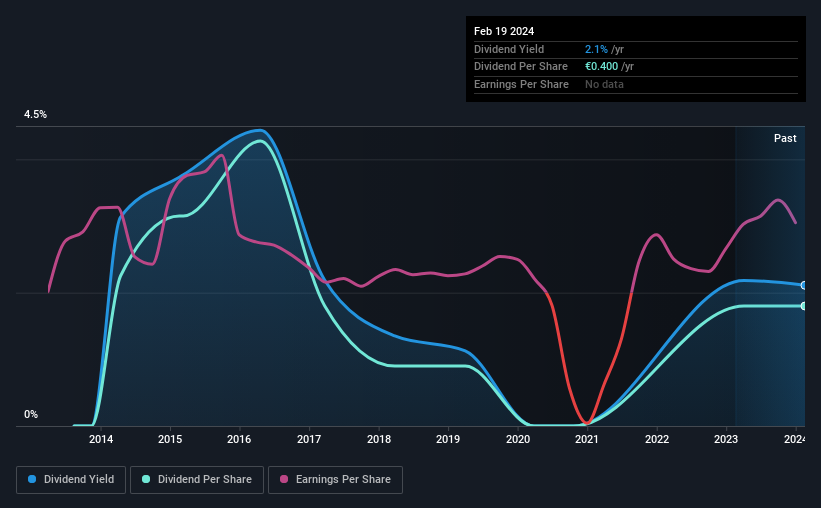This screenshot has width=821, height=508.
Task: Click the 2021 x-axis label
Action: tap(587, 439)
